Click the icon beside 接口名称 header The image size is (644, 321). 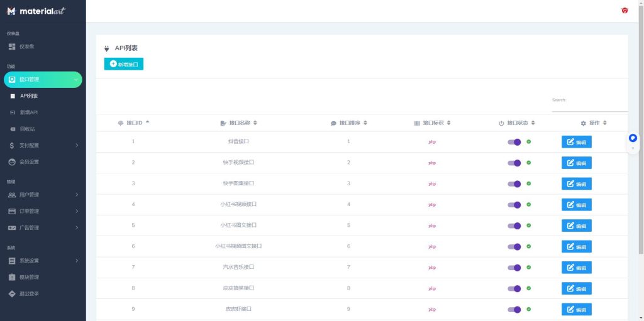tap(223, 123)
